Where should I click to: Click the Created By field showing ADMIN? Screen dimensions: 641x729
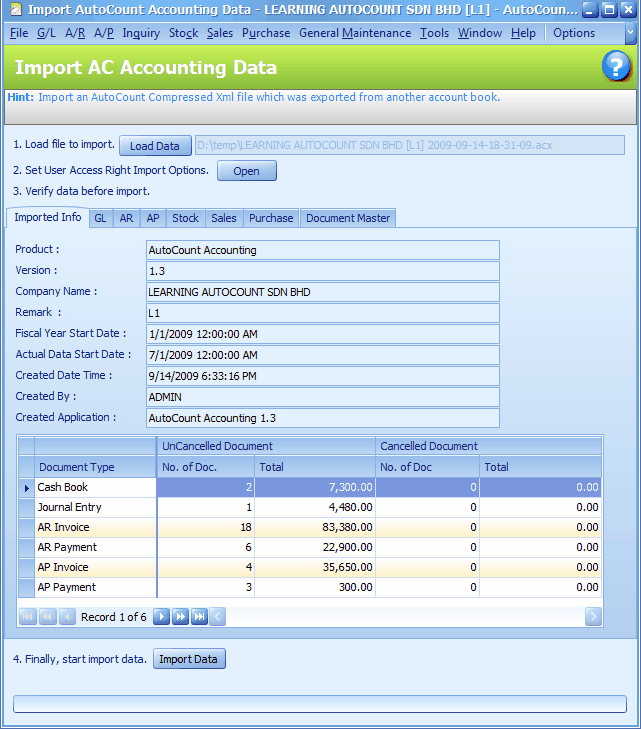323,397
